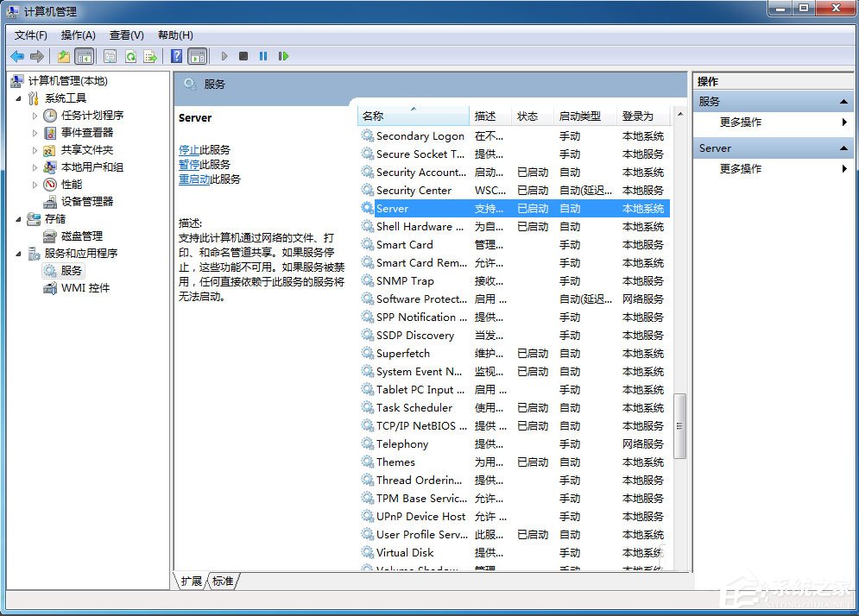Select the Superfetch service in the list
859x616 pixels.
pyautogui.click(x=402, y=353)
